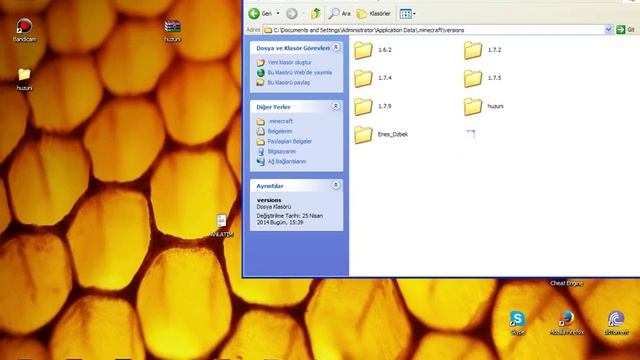Open Bilgisayarım in the side panel

coord(282,151)
